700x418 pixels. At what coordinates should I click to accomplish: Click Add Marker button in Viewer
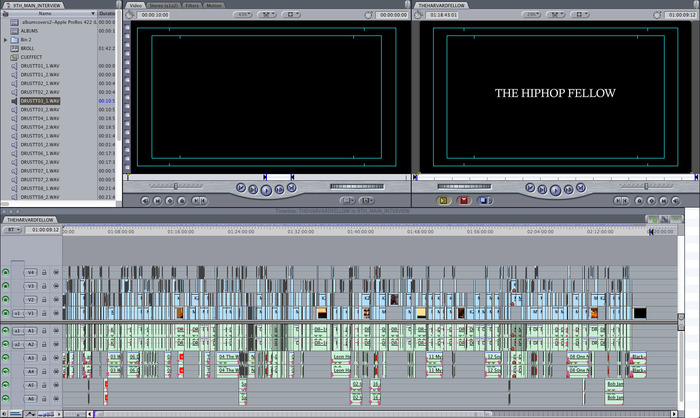[x=181, y=201]
